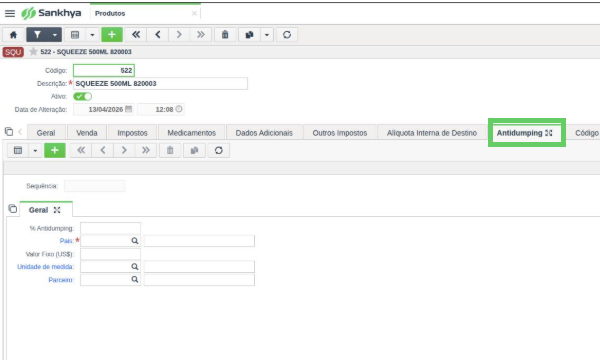Viewport: 600px width, 360px height.
Task: Open the Dados Adicionais tab
Action: pyautogui.click(x=264, y=133)
